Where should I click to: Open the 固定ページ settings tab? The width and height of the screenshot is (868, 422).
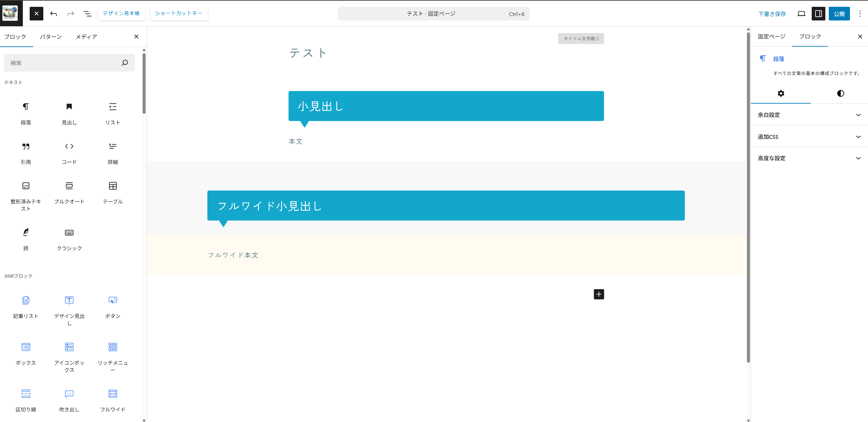[x=771, y=36]
